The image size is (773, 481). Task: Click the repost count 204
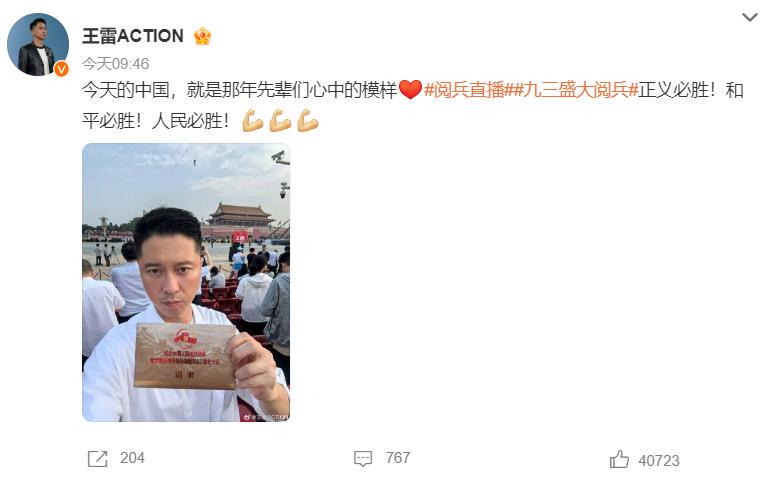pos(132,458)
